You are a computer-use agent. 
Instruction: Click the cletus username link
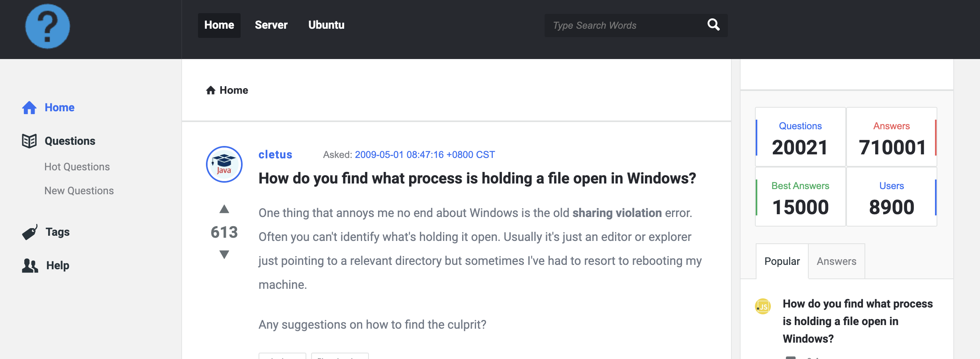point(275,155)
